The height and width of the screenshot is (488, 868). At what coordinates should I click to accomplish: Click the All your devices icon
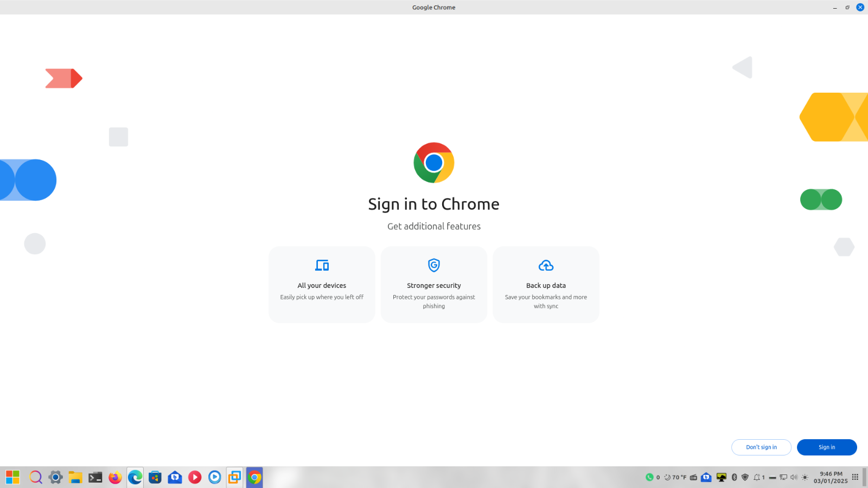coord(322,265)
